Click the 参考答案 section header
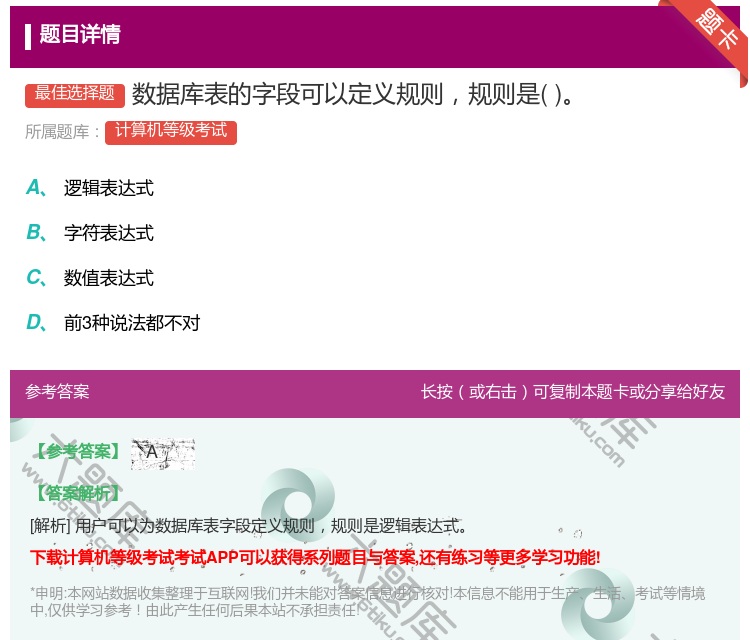Image resolution: width=750 pixels, height=640 pixels. (x=57, y=392)
